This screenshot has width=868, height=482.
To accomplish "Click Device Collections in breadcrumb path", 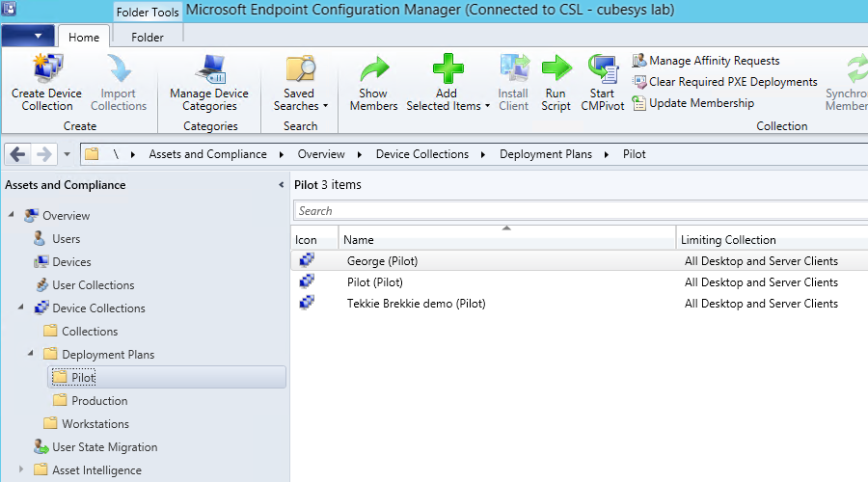I will 421,154.
